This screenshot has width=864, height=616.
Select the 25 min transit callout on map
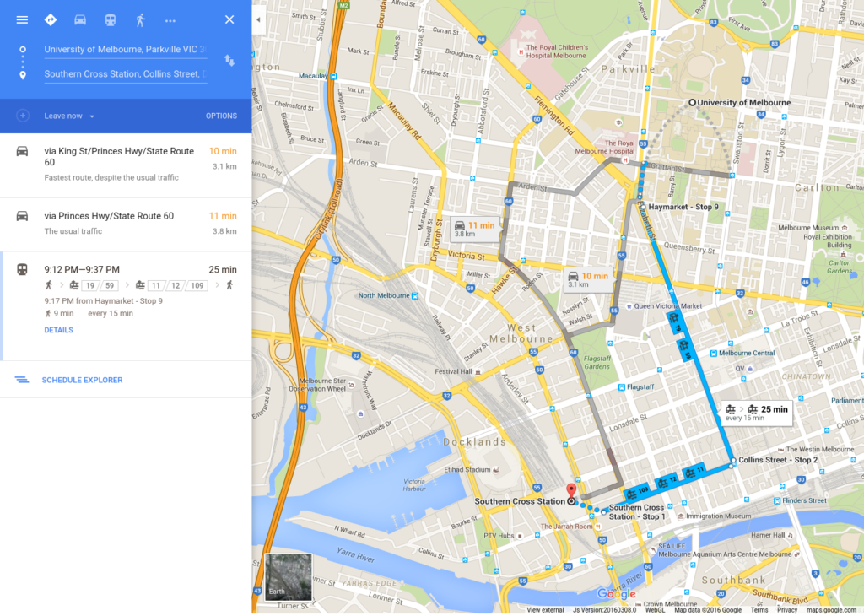[x=757, y=413]
